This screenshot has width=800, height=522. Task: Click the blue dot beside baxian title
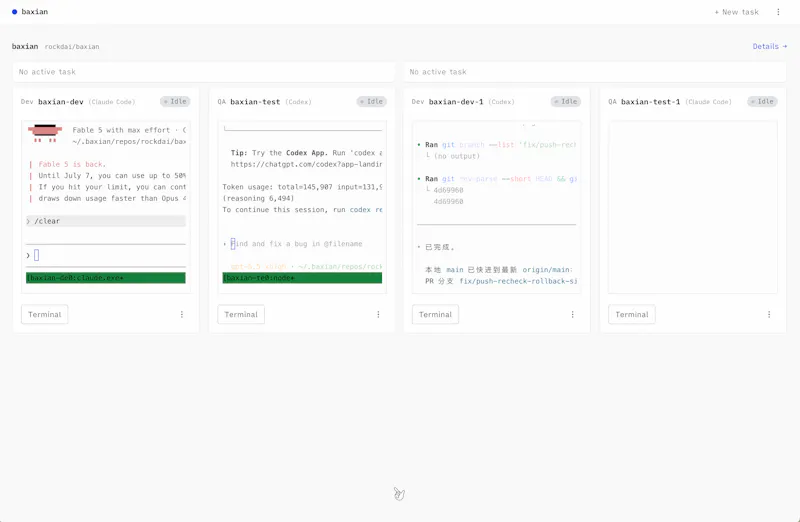14,12
